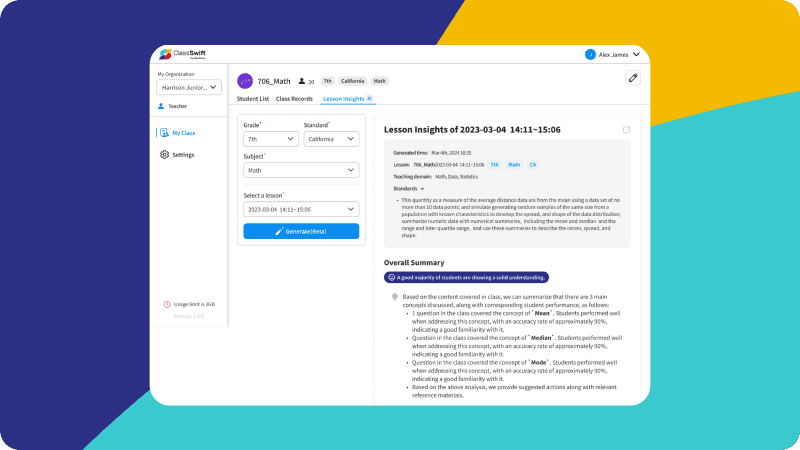The image size is (800, 450).
Task: Click the 7th chip in lesson details
Action: pos(494,165)
